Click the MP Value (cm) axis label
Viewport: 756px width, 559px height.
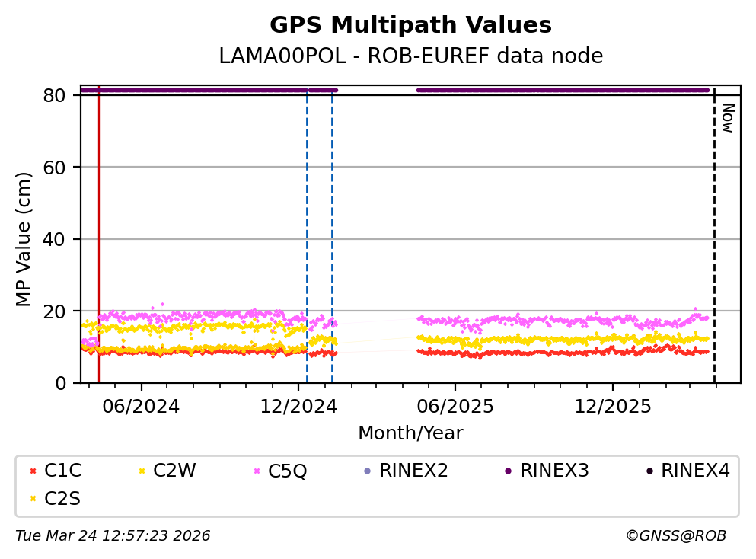pyautogui.click(x=24, y=239)
